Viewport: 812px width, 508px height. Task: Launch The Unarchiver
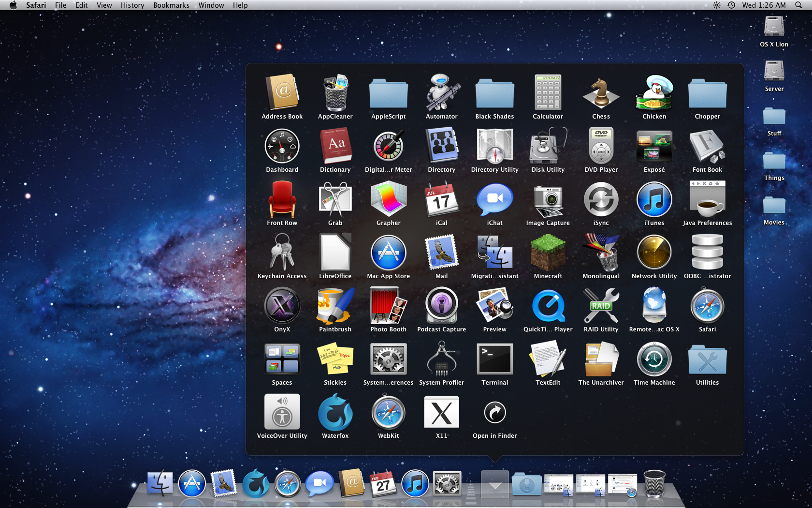pos(601,359)
